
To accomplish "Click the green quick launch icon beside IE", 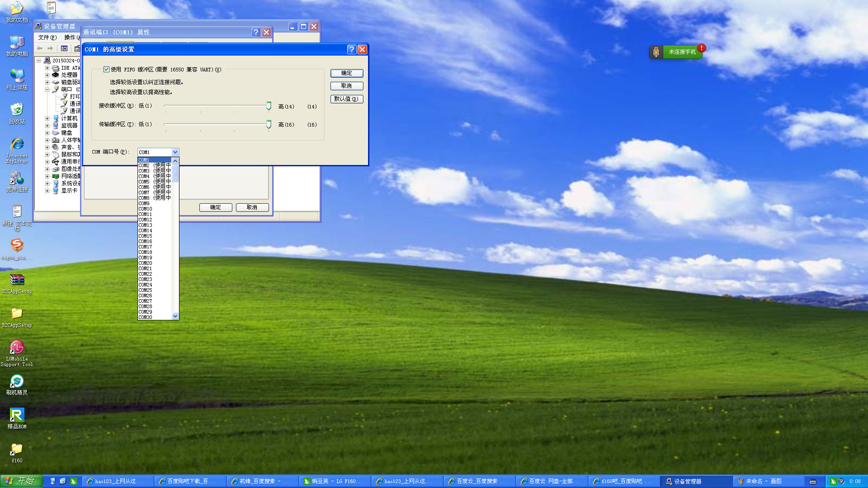I will pyautogui.click(x=74, y=481).
